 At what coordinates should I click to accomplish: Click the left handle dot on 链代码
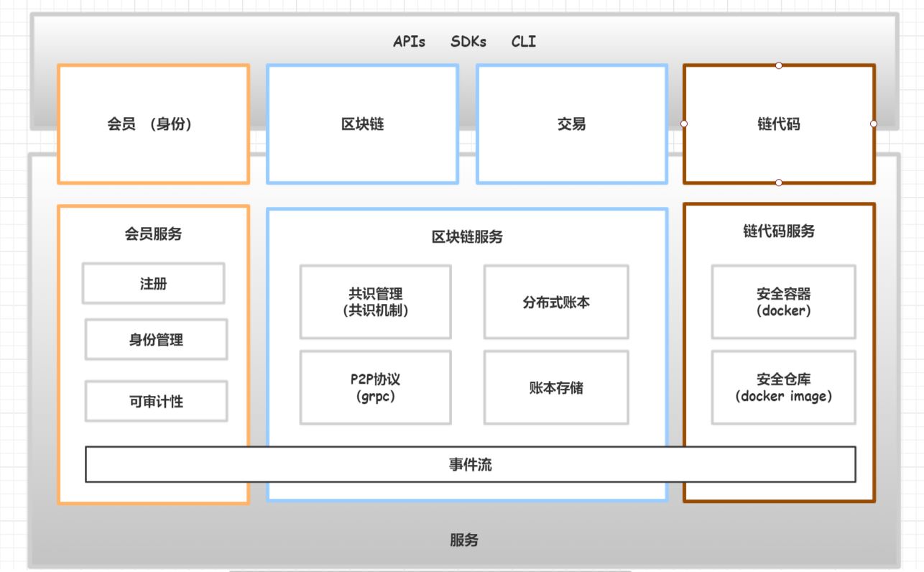(684, 123)
